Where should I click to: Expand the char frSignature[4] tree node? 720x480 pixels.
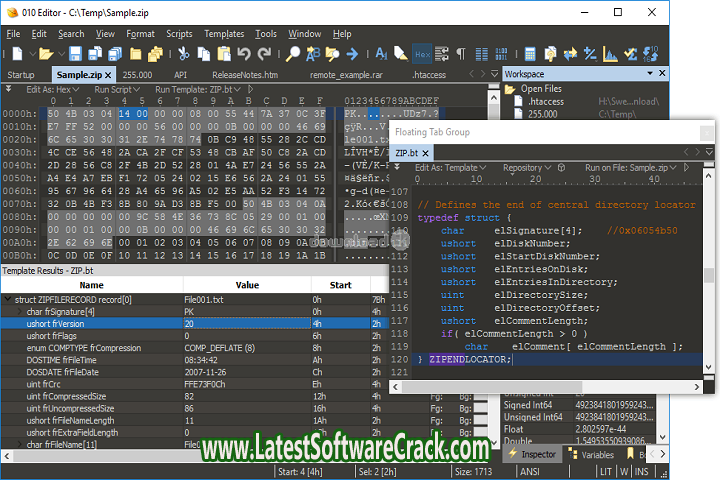[x=20, y=311]
